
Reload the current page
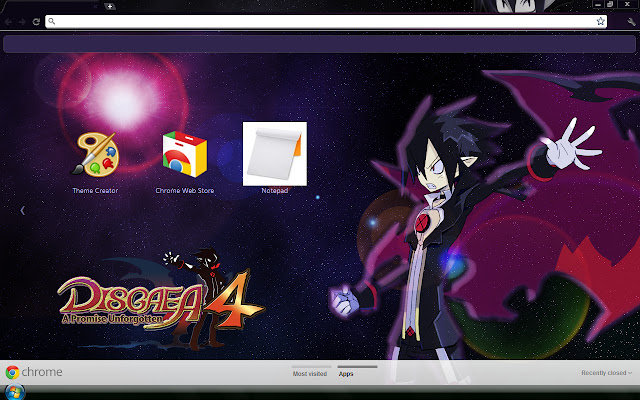(36, 22)
